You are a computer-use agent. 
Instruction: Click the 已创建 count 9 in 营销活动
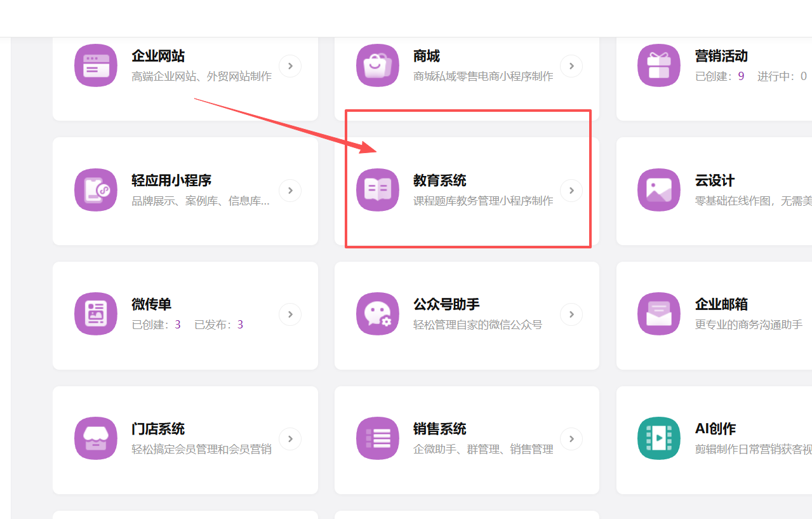tap(741, 76)
